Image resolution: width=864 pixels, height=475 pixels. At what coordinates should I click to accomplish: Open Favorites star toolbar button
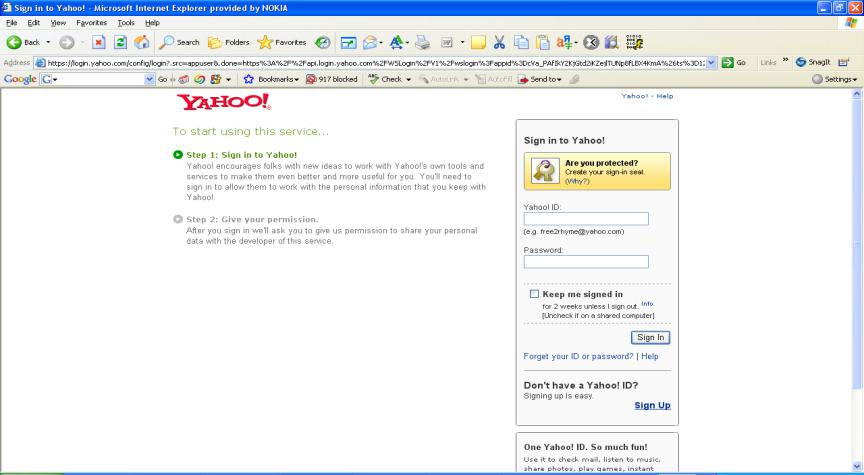(282, 42)
